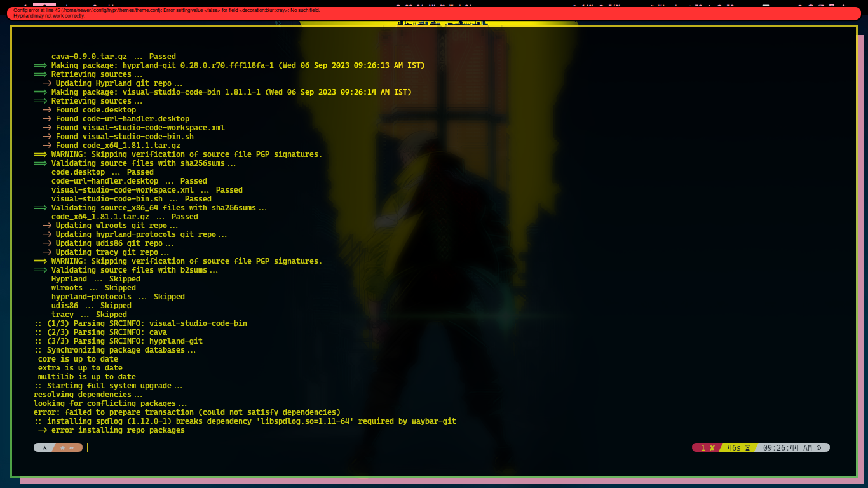Click the ~ home directory prompt segment
This screenshot has height=488, width=868.
point(71,447)
